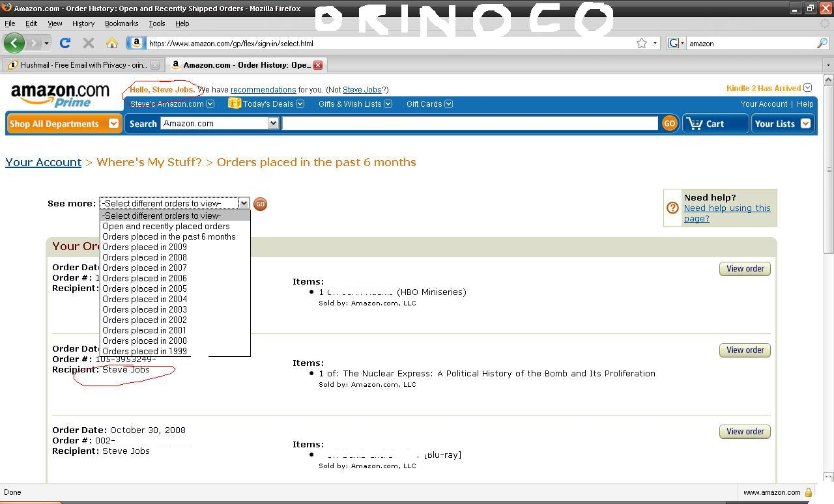The width and height of the screenshot is (834, 504).
Task: Select Orders placed in 2007 option
Action: [x=145, y=268]
